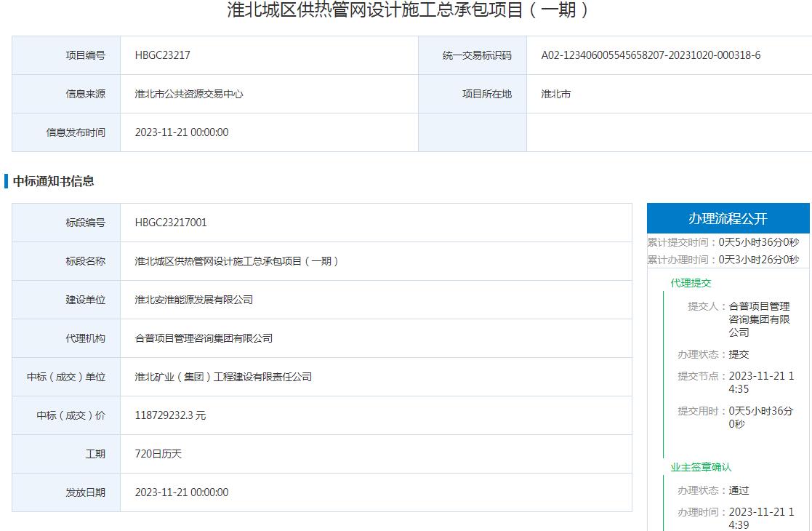Click the 代理提交 step heading
The image size is (812, 531).
click(691, 283)
